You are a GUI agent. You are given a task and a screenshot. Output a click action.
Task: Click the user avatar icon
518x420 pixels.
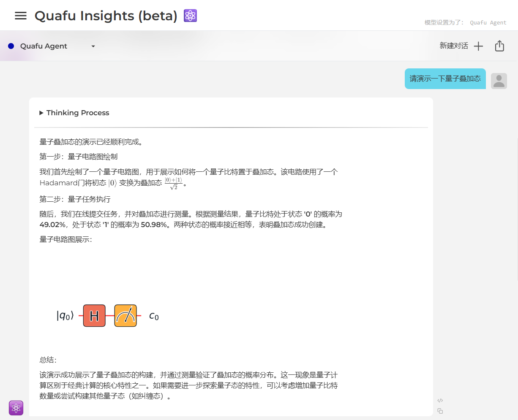coord(499,81)
